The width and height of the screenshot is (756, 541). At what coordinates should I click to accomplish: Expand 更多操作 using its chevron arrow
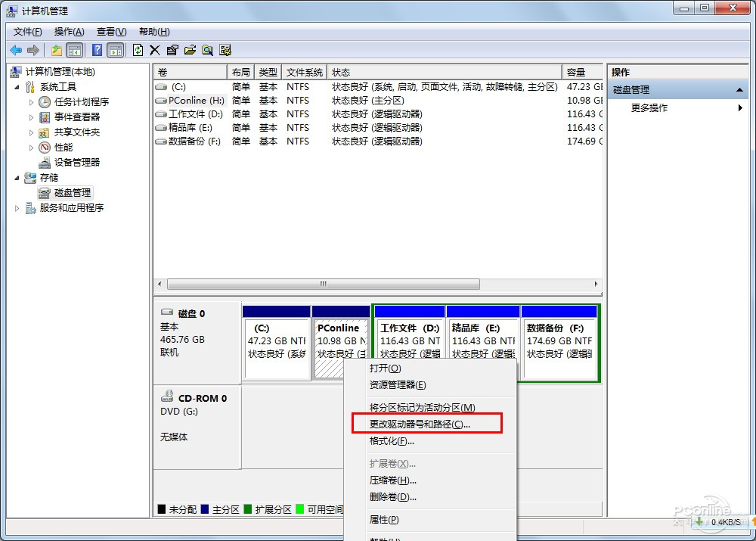tap(739, 107)
